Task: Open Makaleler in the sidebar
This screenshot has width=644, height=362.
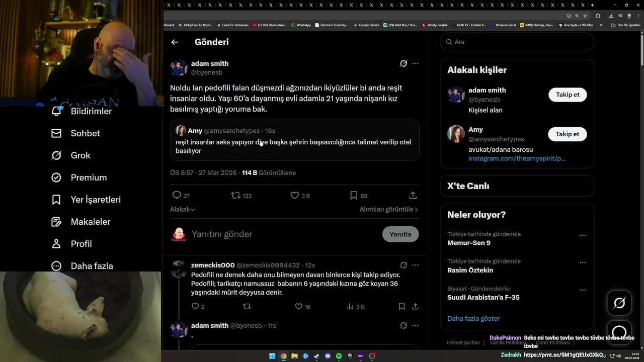Action: coord(80,222)
